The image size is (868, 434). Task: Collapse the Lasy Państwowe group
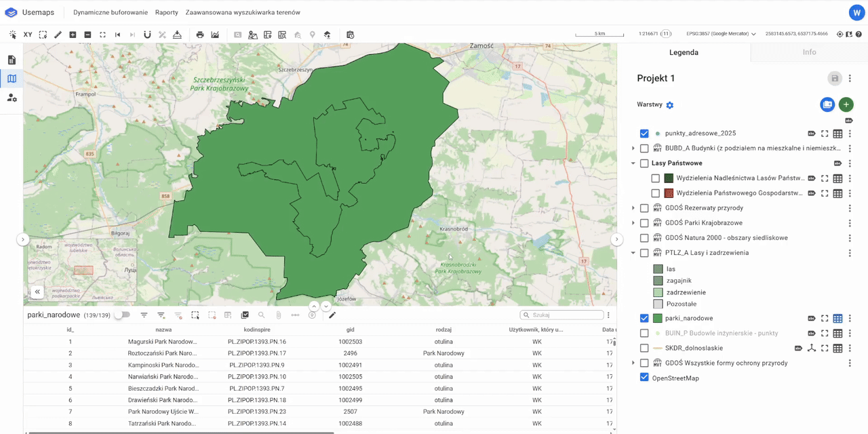pos(633,163)
